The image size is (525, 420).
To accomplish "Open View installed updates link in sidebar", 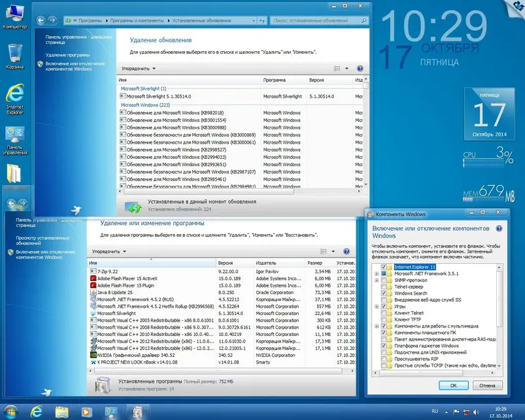I will (x=43, y=240).
